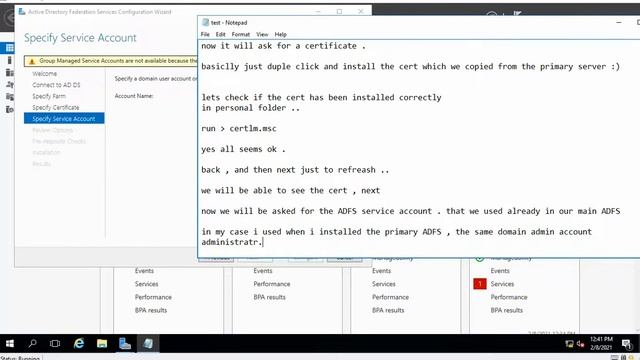Open BPA results in the first tile
The width and height of the screenshot is (640, 360).
coord(151,310)
